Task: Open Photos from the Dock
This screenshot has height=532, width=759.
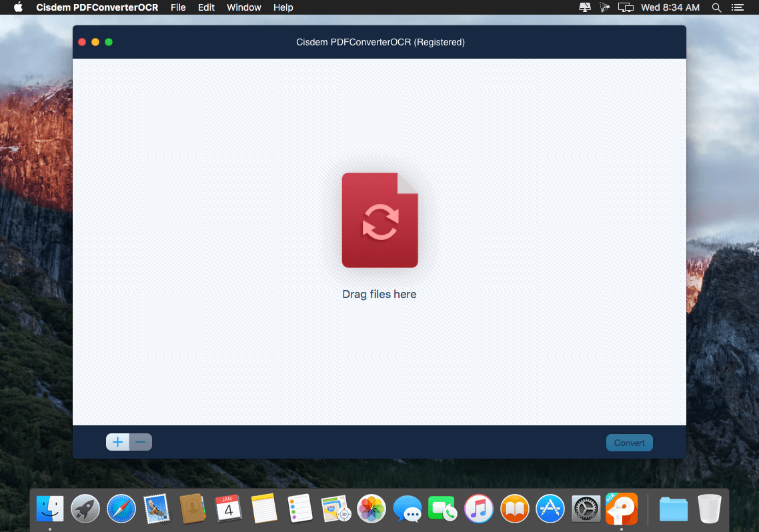Action: coord(371,509)
